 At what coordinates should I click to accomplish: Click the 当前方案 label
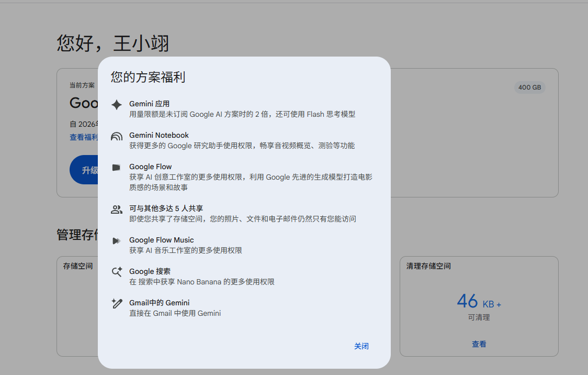82,85
